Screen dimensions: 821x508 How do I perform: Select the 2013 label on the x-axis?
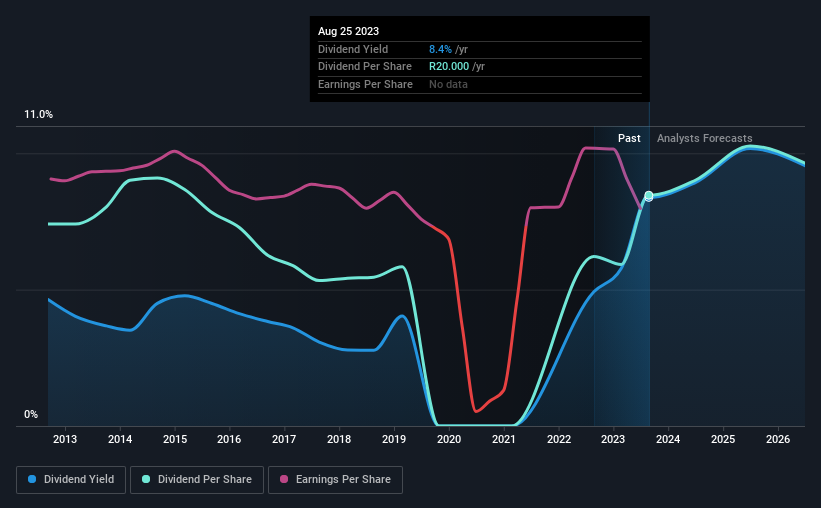tap(65, 439)
